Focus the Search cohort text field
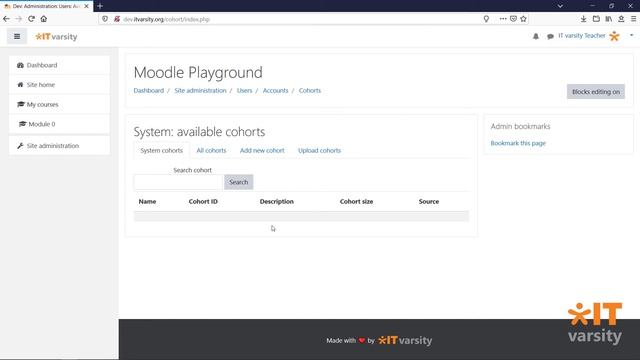 [x=178, y=182]
